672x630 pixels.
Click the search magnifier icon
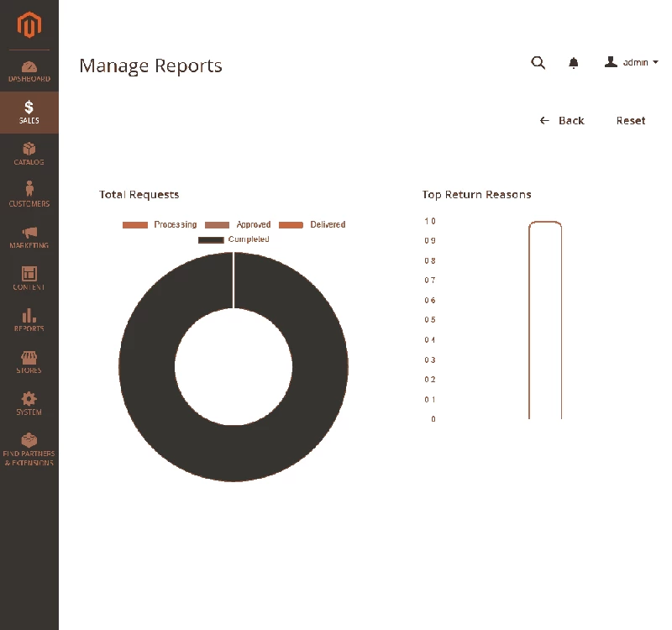point(538,62)
